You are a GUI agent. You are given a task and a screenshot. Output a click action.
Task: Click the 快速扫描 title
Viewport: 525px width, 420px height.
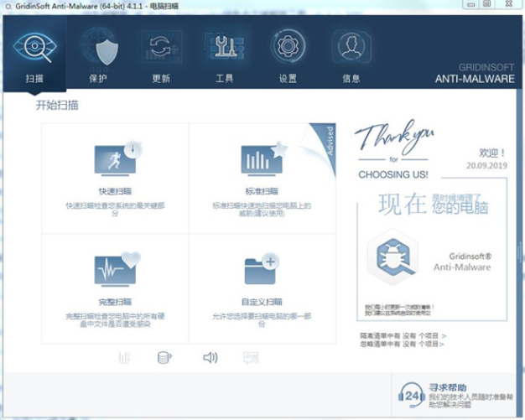click(115, 191)
